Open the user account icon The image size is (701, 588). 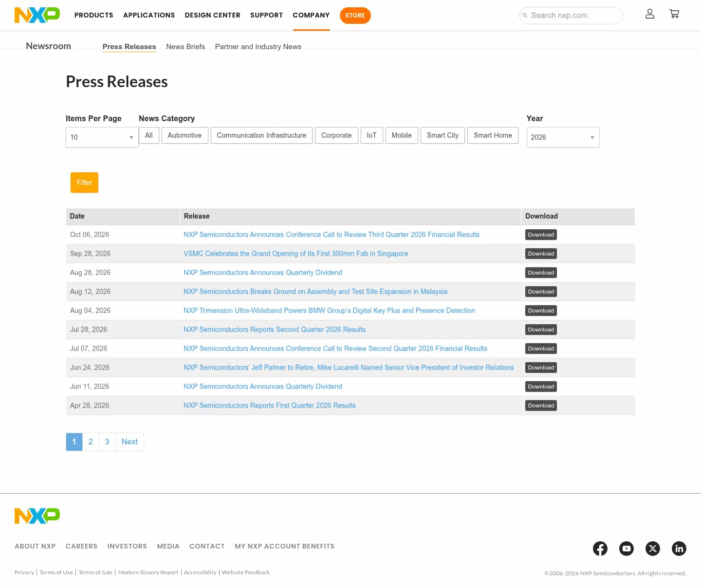pos(649,14)
